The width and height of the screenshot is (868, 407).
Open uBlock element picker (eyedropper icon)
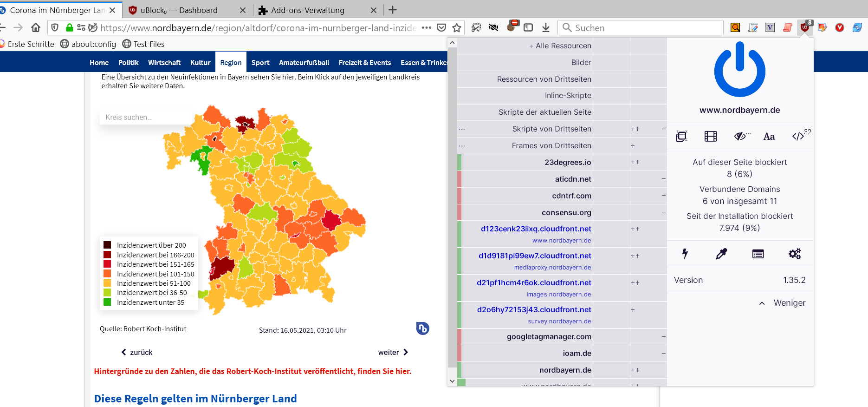pyautogui.click(x=721, y=254)
